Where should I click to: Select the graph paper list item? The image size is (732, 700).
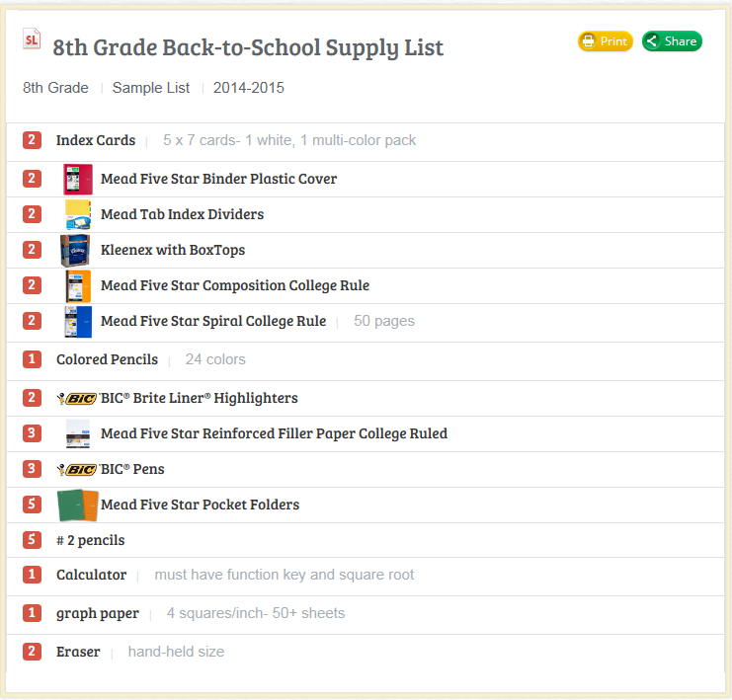[366, 614]
